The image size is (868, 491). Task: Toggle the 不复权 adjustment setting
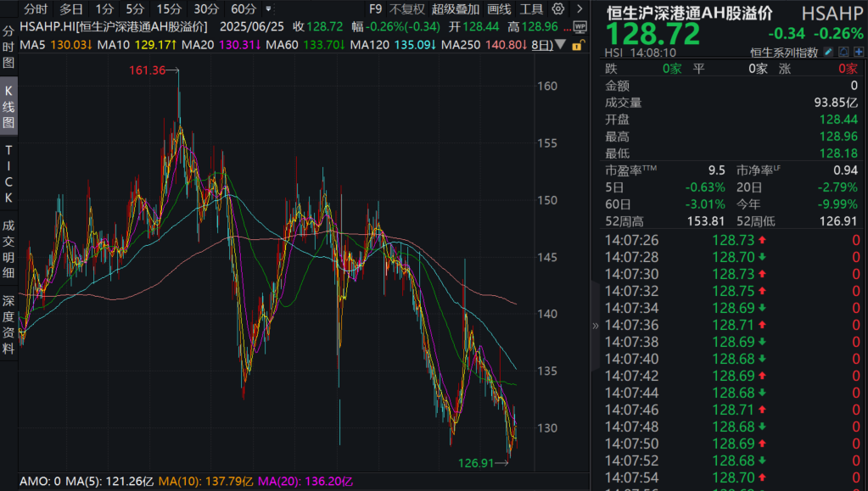(x=406, y=9)
